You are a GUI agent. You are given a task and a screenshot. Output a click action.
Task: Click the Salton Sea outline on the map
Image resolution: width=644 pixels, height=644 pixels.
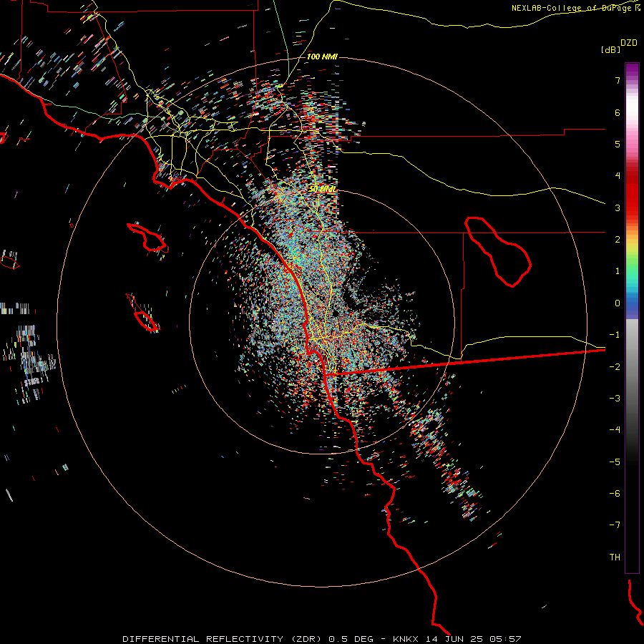[x=498, y=252]
